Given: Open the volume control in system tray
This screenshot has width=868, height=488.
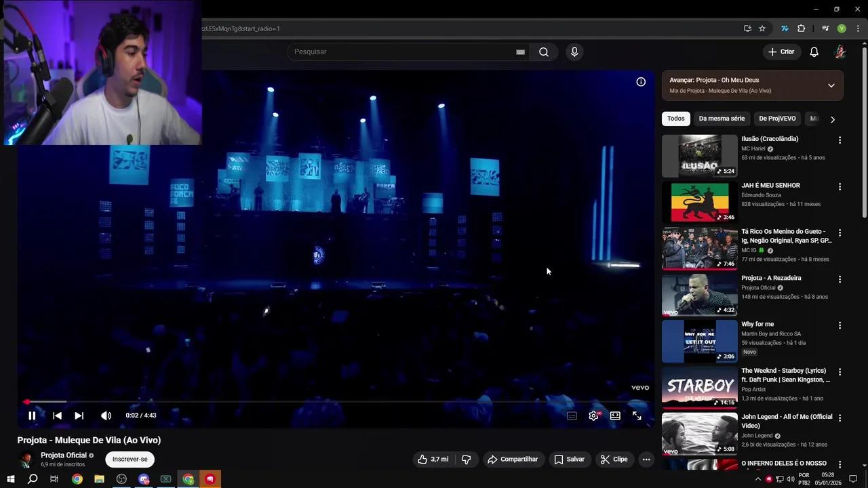Looking at the screenshot, I should point(791,479).
